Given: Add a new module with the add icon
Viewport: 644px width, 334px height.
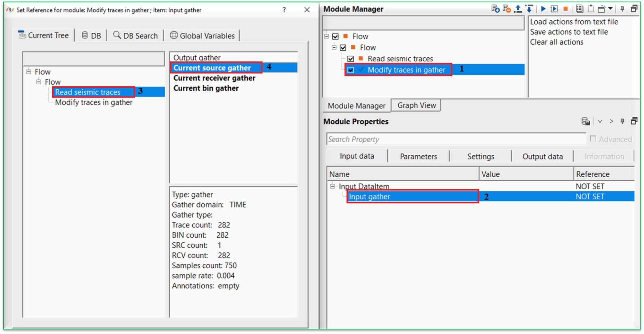Looking at the screenshot, I should 495,9.
